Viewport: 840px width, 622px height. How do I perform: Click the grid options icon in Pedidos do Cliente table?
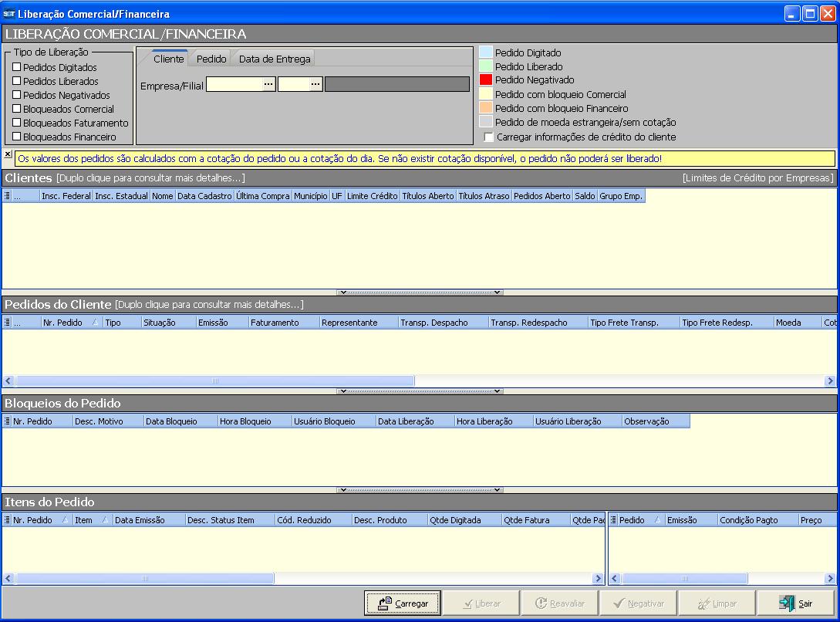click(8, 323)
